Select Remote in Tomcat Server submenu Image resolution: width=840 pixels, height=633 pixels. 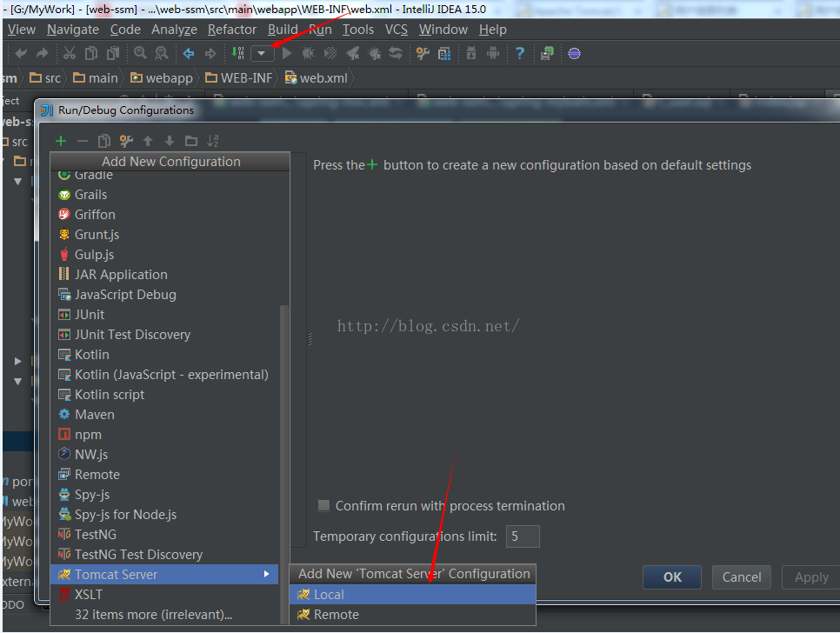pyautogui.click(x=412, y=614)
